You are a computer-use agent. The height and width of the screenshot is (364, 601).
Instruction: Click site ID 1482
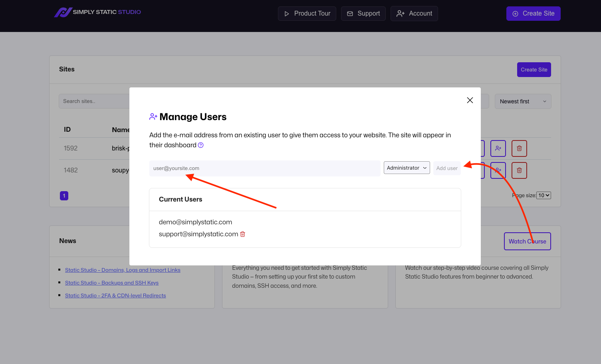[71, 170]
